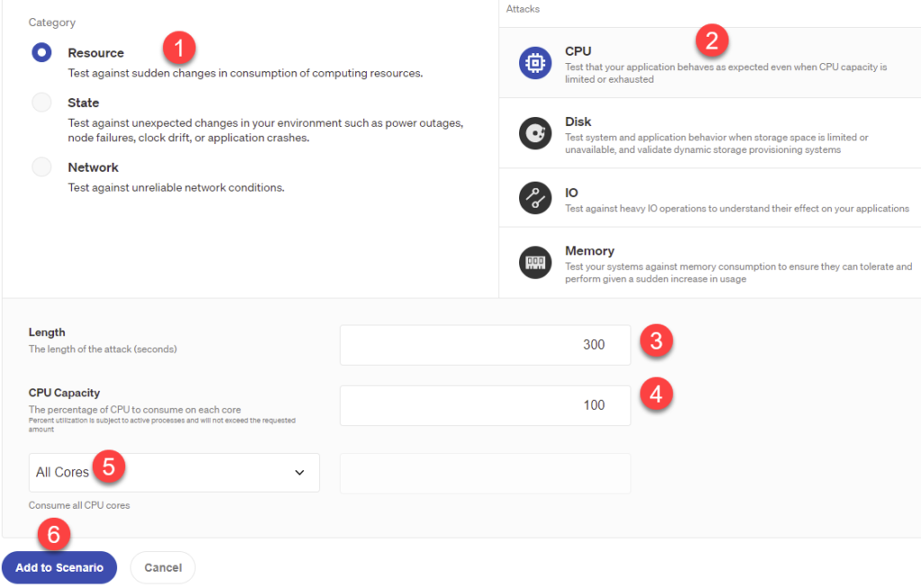The height and width of the screenshot is (588, 921).
Task: Click the Disk attack icon
Action: (x=535, y=133)
